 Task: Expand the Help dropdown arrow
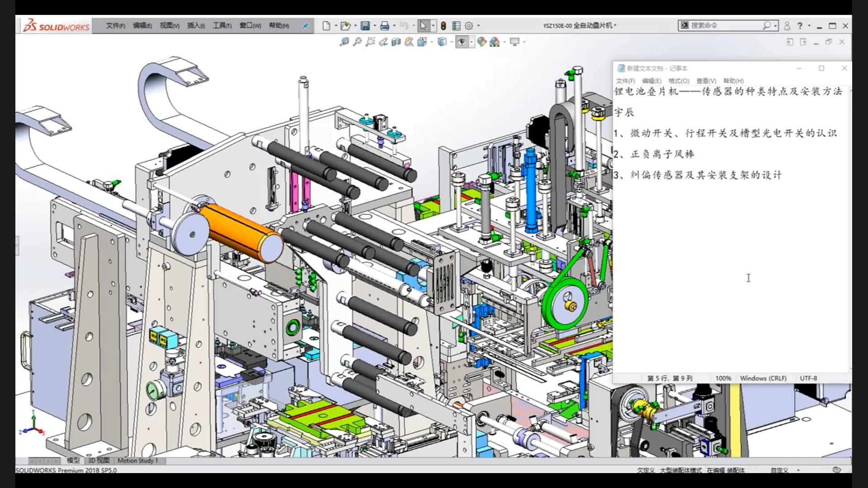tap(809, 26)
